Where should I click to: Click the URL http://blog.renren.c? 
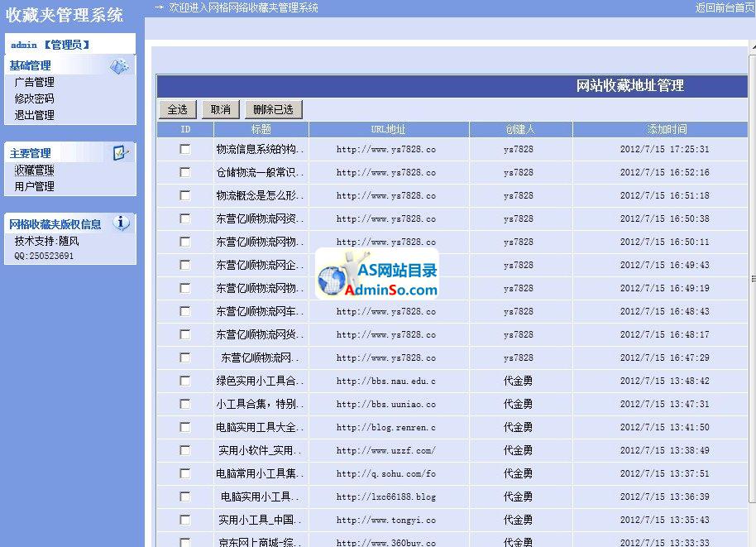pos(386,427)
